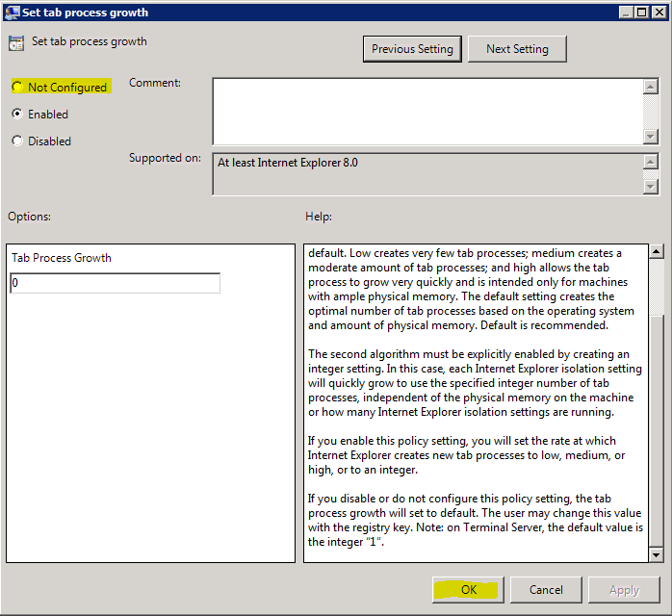
Task: Click the Help pane scrollbar thumb
Action: coord(657,431)
